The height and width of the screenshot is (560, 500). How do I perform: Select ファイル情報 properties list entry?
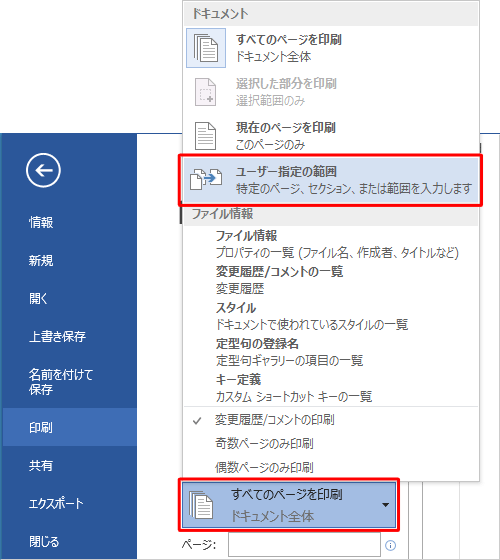(x=337, y=244)
